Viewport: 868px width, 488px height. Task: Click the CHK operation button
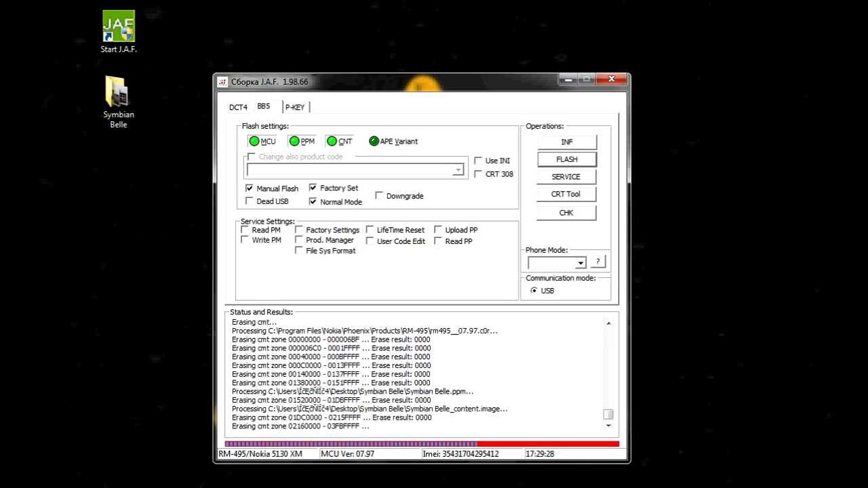click(567, 212)
